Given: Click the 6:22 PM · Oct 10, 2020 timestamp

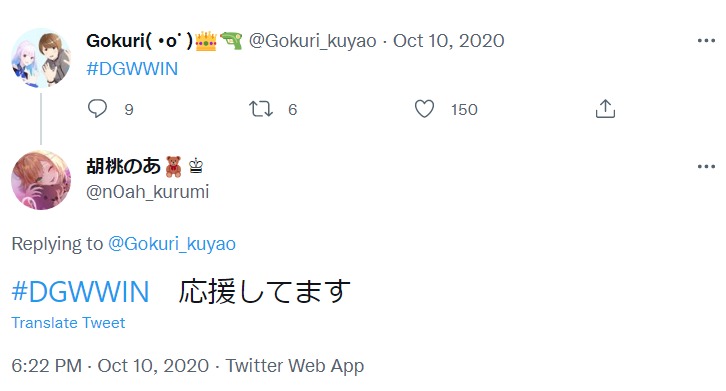Looking at the screenshot, I should [x=110, y=366].
